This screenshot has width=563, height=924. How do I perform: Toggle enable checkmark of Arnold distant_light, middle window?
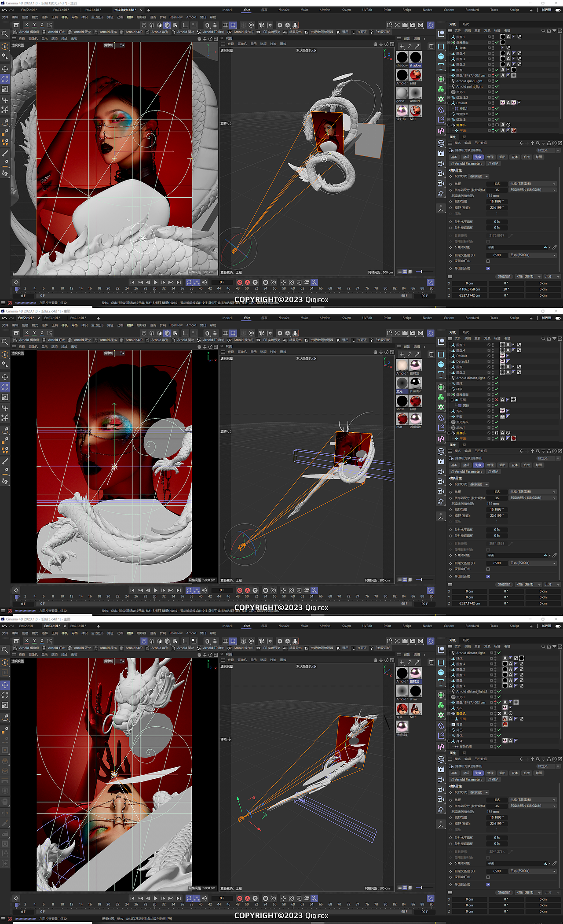tap(497, 378)
